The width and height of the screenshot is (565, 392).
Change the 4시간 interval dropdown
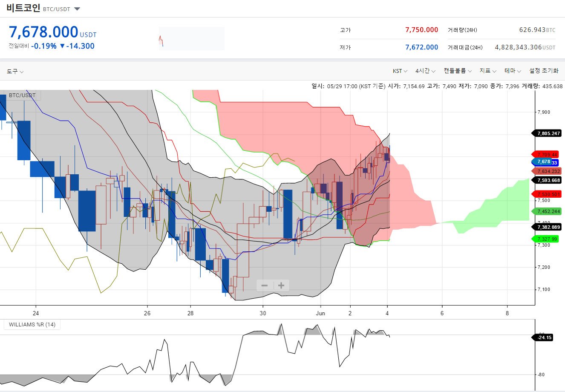[x=425, y=71]
